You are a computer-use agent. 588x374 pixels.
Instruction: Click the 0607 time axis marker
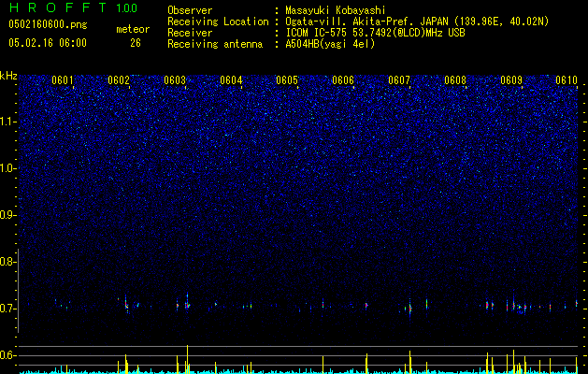point(399,80)
